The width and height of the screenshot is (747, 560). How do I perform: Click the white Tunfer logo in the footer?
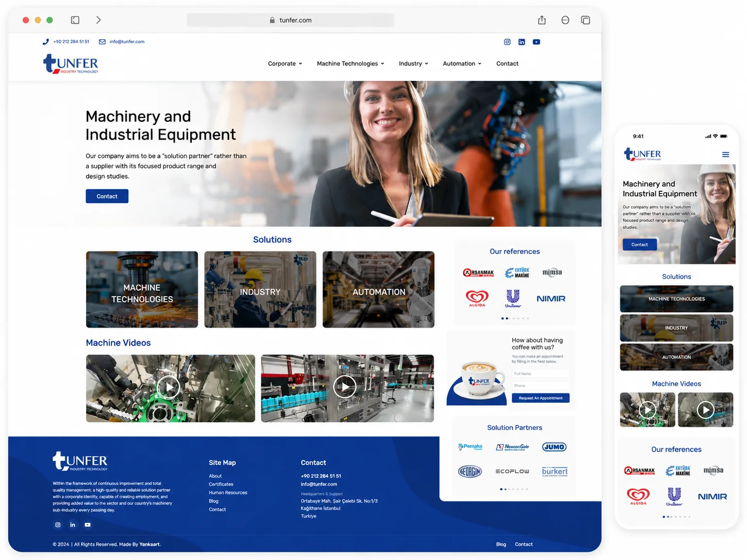[80, 462]
